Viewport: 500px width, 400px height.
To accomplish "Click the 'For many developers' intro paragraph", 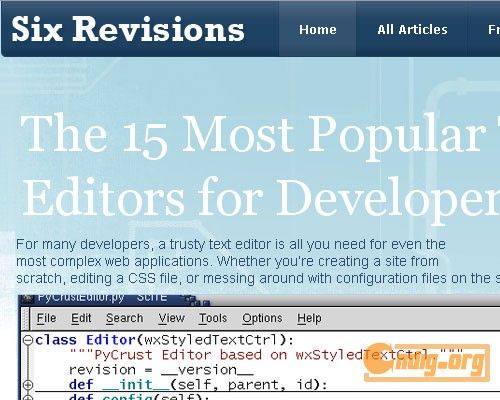I will 258,261.
